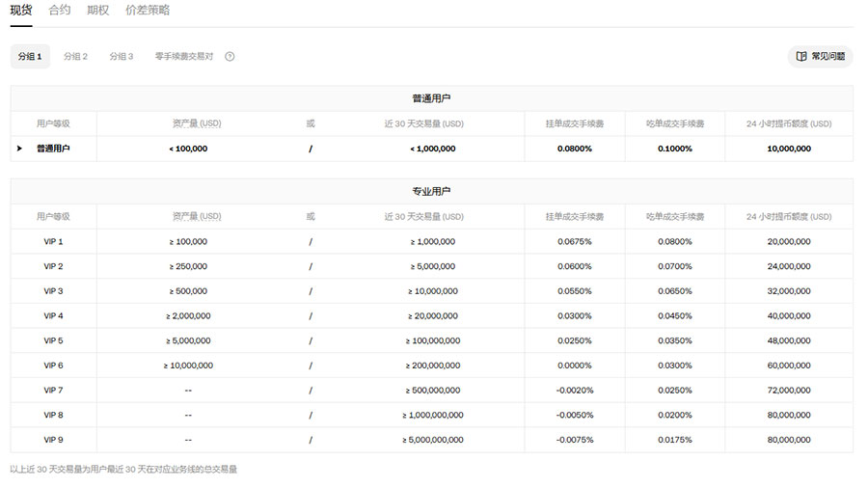Open the 价差策略 tab

tap(148, 10)
